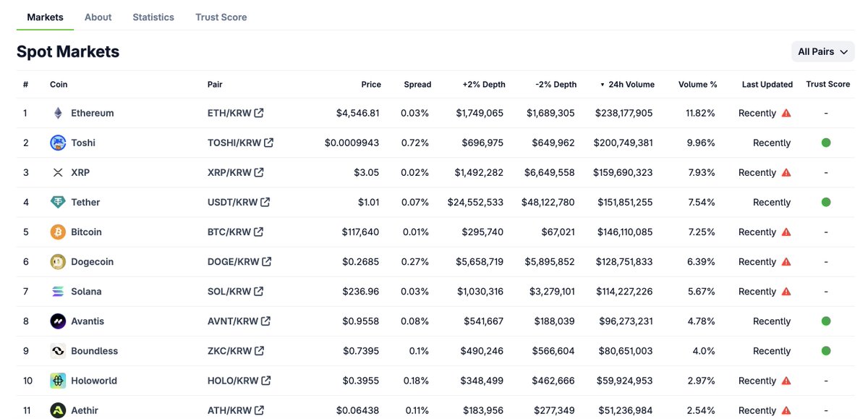This screenshot has width=868, height=419.
Task: Click the Price column header
Action: (x=371, y=84)
